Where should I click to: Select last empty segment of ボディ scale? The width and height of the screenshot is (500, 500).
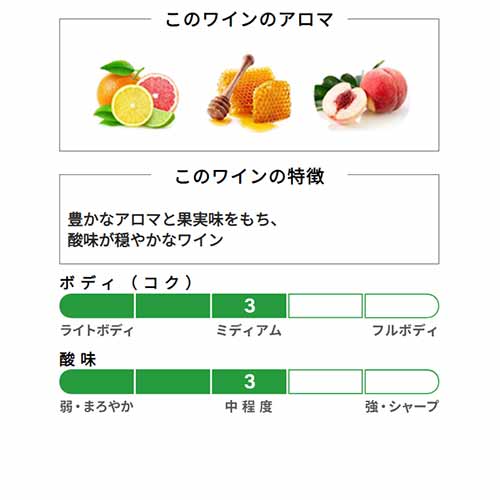[x=402, y=306]
